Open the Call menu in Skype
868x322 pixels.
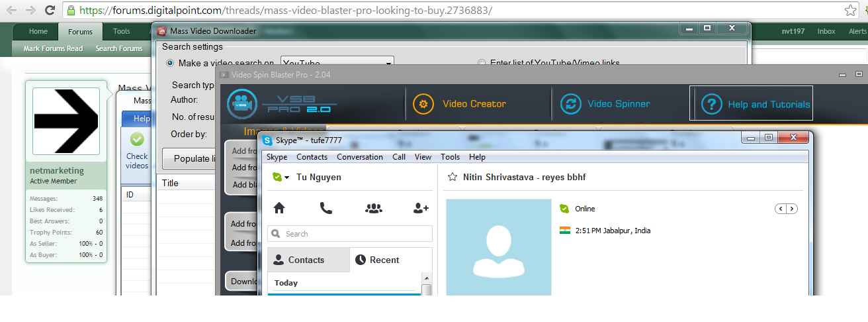(x=399, y=157)
